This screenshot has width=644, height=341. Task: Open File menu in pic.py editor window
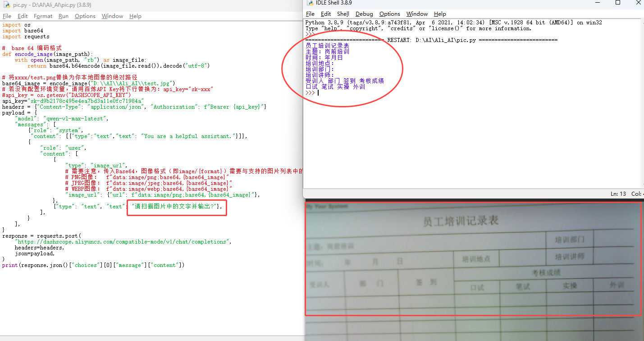(7, 16)
